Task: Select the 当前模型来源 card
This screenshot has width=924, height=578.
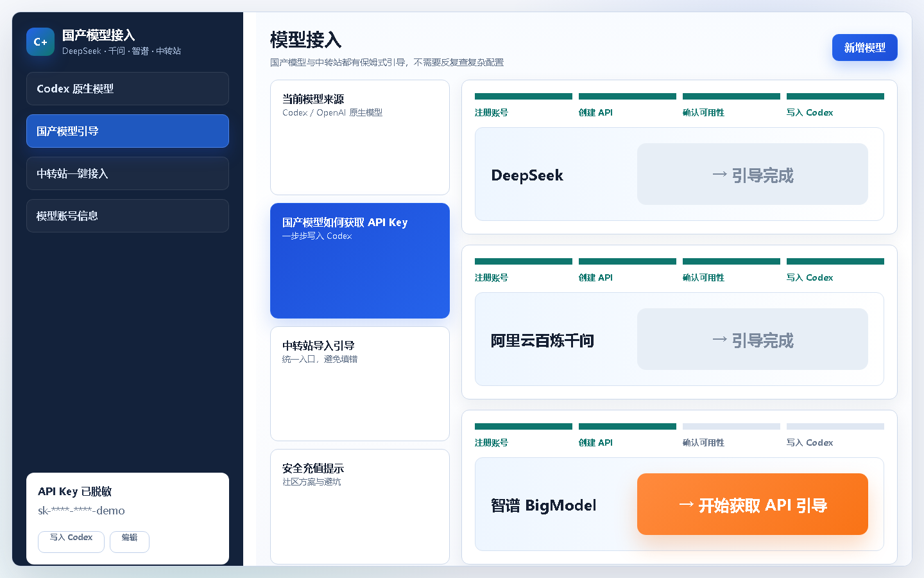Action: pos(360,137)
